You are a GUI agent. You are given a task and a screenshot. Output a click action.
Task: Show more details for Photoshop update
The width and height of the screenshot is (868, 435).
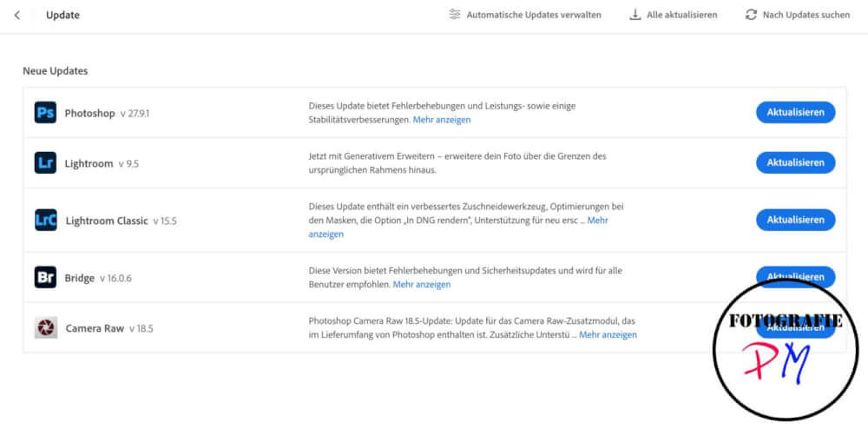click(x=442, y=120)
